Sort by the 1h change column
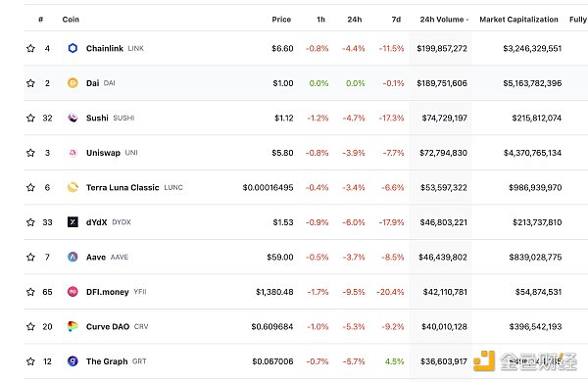 (x=320, y=20)
